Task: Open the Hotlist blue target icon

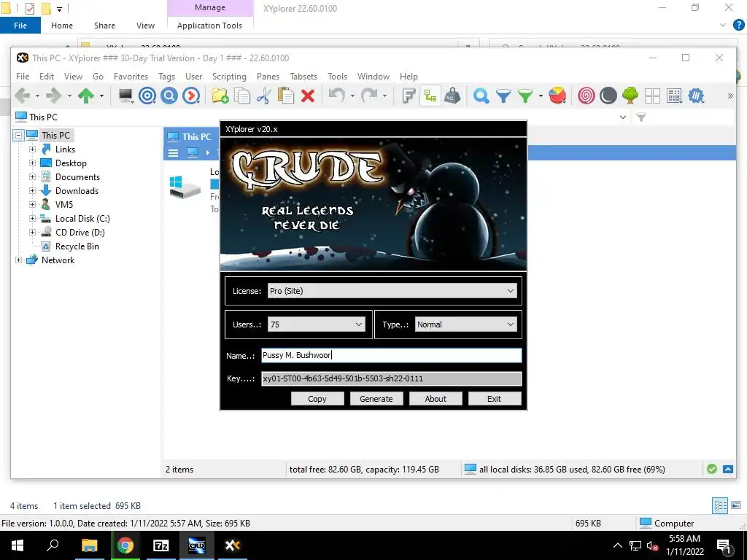Action: coord(147,96)
